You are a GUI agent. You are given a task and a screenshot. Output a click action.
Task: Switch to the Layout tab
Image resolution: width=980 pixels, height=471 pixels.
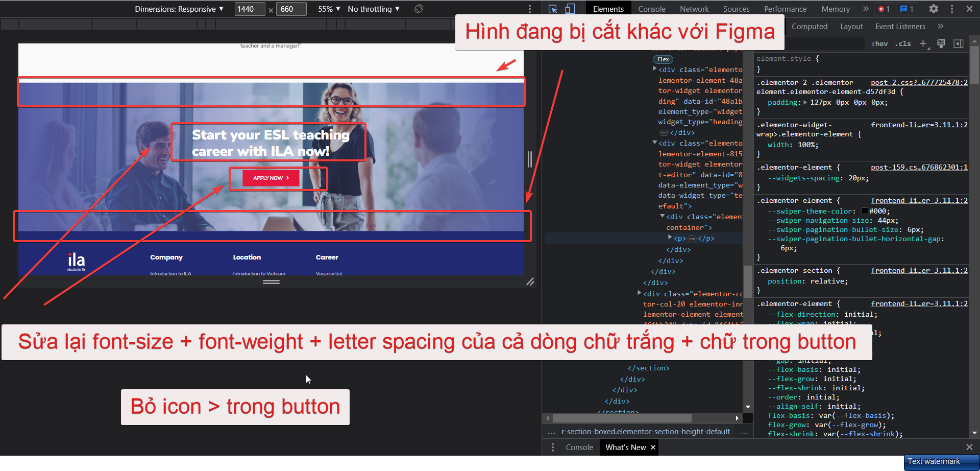(x=851, y=26)
